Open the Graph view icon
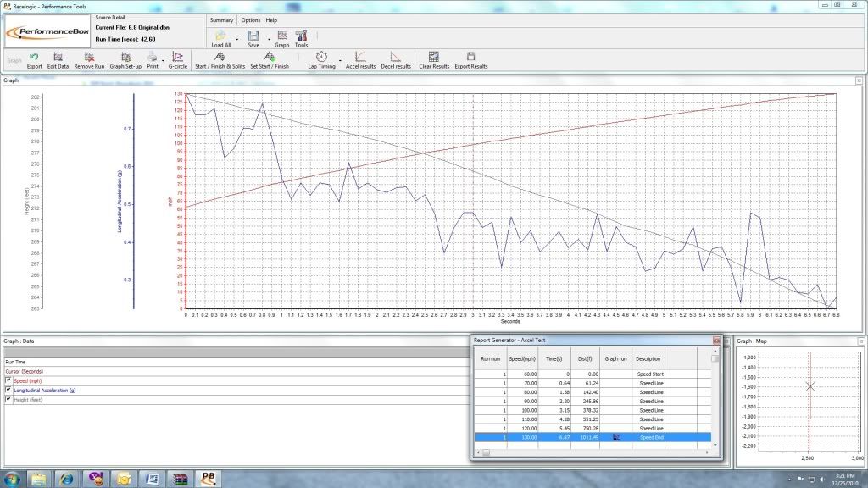The height and width of the screenshot is (488, 868). coord(281,36)
